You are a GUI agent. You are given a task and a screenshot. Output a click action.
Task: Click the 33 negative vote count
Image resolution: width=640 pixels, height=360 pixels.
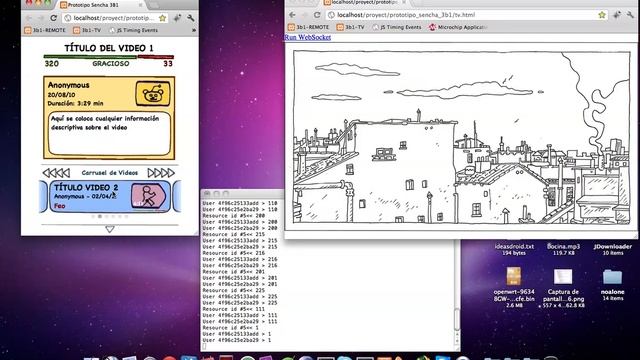tap(168, 64)
